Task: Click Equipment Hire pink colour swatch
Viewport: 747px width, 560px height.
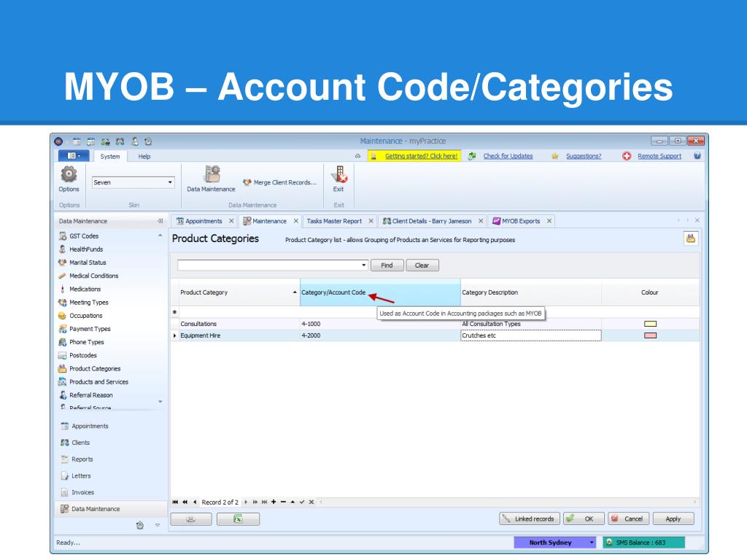Action: click(650, 335)
